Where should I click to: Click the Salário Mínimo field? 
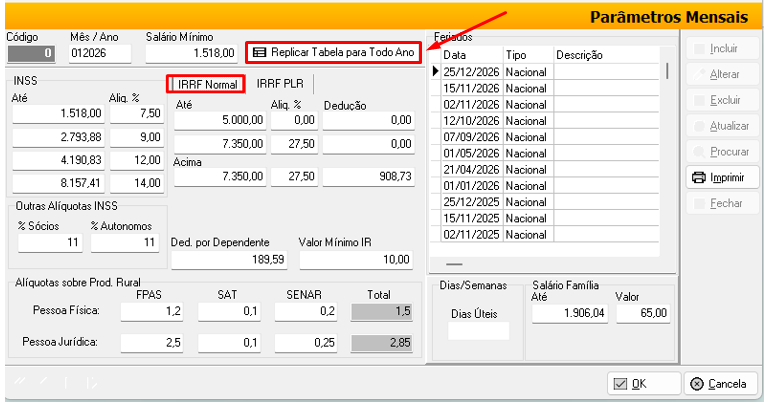tap(191, 52)
